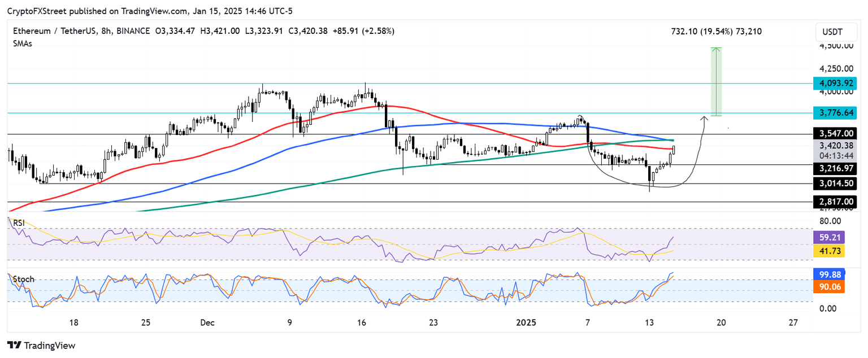The height and width of the screenshot is (358, 868).
Task: Click the purple 59.21 RSI value badge
Action: pos(831,238)
